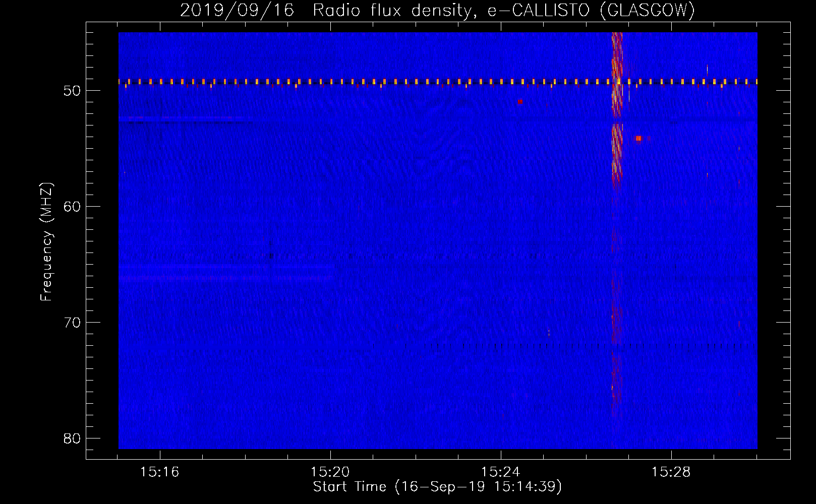Screen dimensions: 816x504
Task: Click the 'Start Time (16-Sep-19 15:14:39)' axis label
Action: 437,487
